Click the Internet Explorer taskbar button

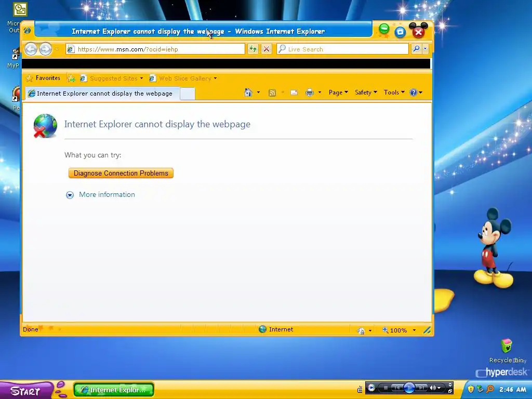tap(114, 390)
